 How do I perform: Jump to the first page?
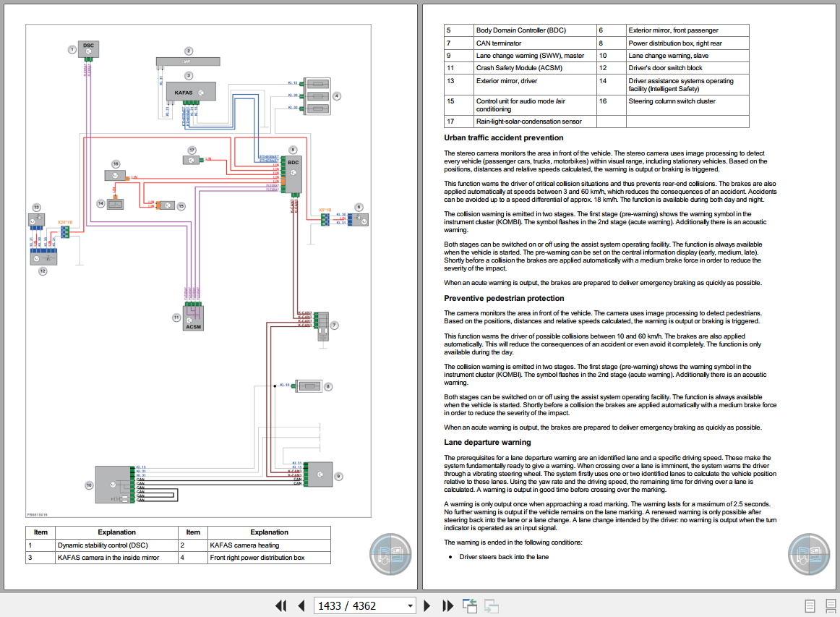(x=280, y=605)
